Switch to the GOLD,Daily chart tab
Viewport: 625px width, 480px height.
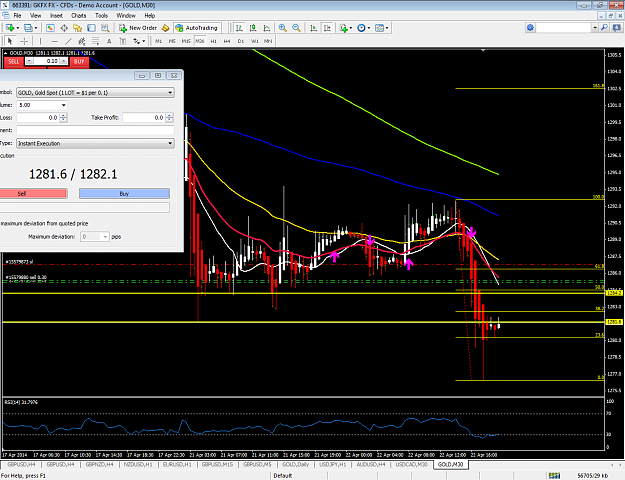click(x=295, y=464)
